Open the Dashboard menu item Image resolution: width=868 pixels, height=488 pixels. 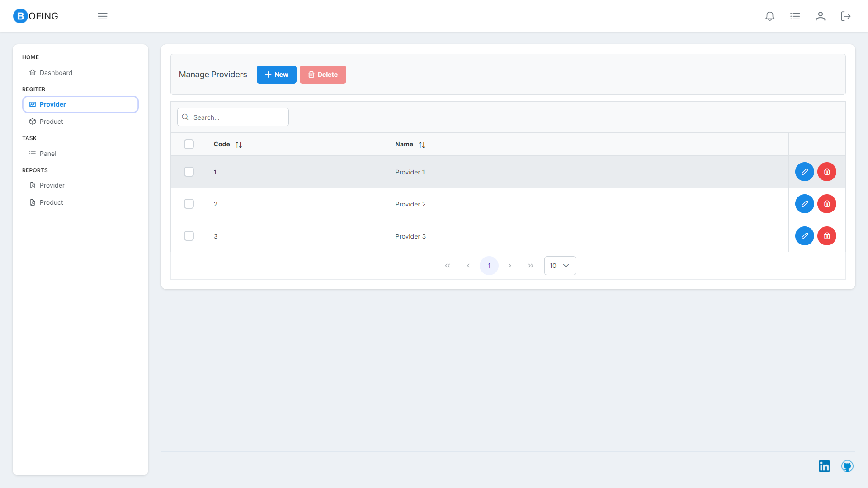tap(56, 72)
